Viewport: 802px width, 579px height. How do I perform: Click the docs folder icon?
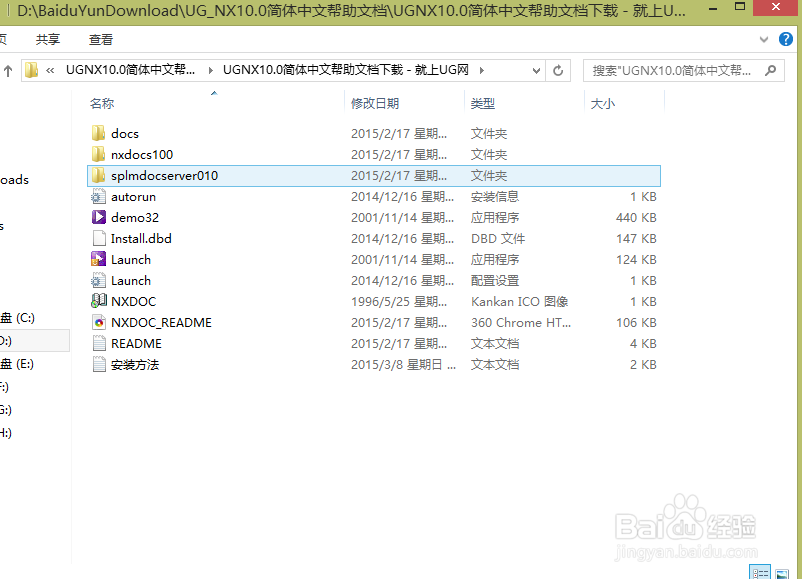98,133
